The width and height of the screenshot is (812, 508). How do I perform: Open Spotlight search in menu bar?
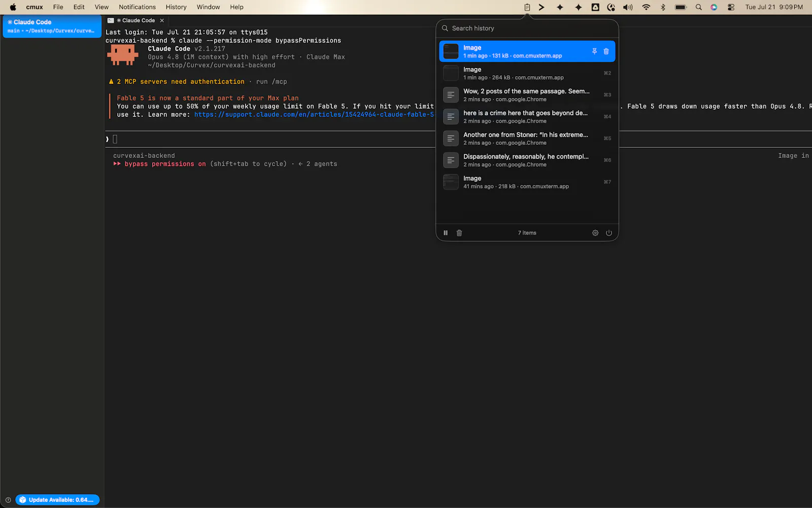click(x=699, y=7)
